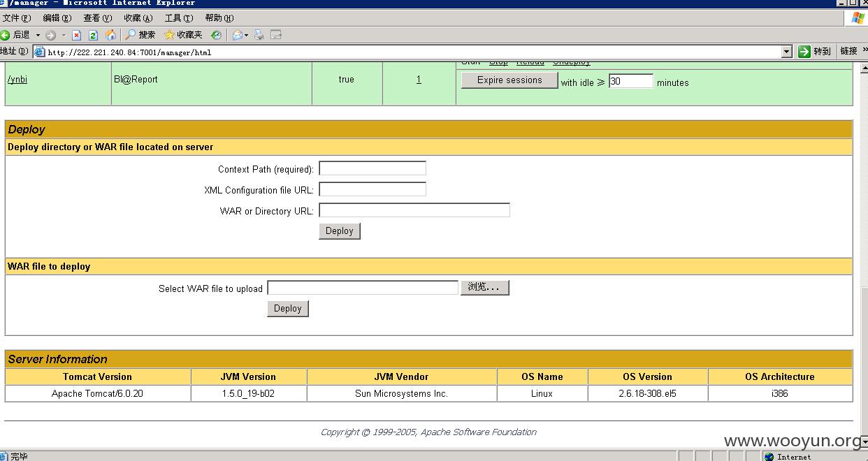868x461 pixels.
Task: Click the Server Information section header
Action: pos(429,359)
